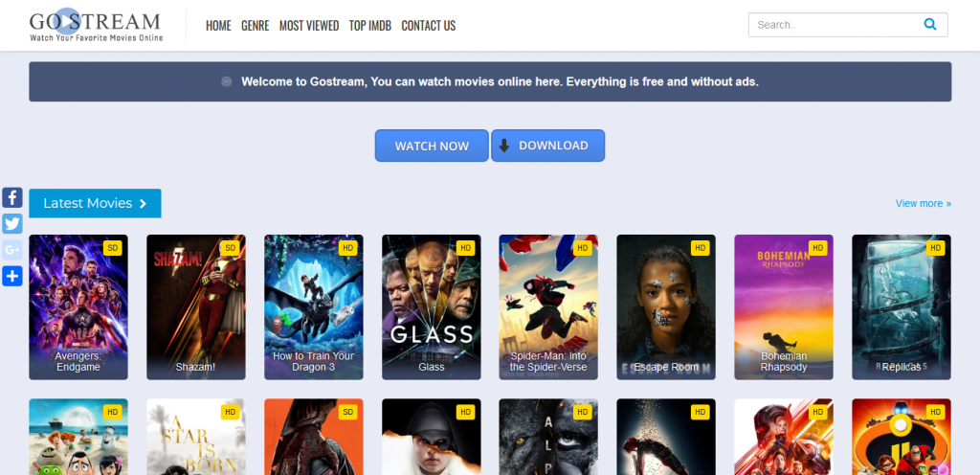Open the Genre menu
Screen dimensions: 980x475
click(255, 26)
